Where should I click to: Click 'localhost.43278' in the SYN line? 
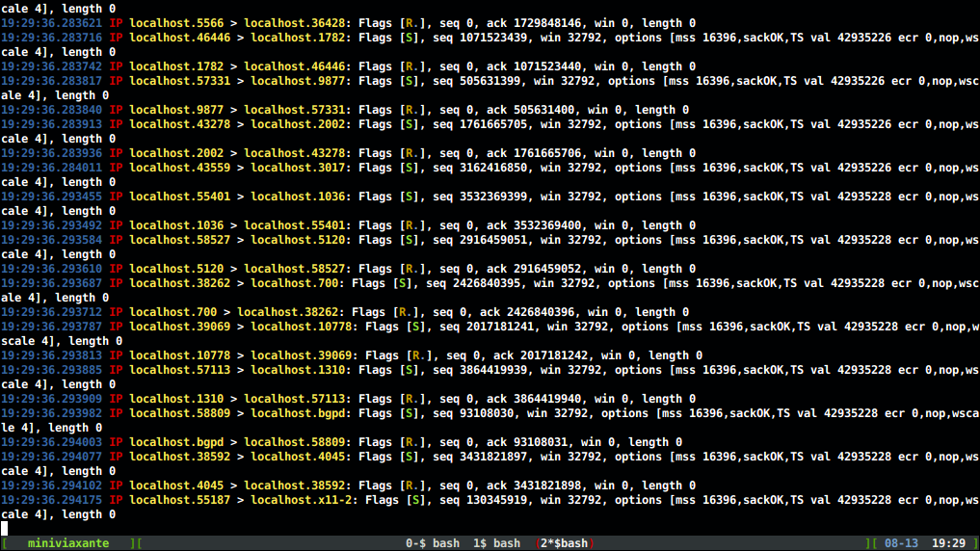pyautogui.click(x=180, y=124)
